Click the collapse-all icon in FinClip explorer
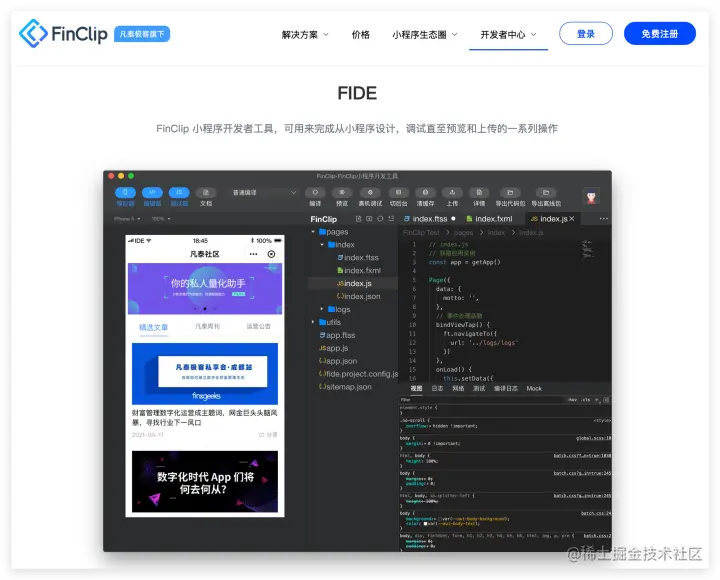 point(391,219)
